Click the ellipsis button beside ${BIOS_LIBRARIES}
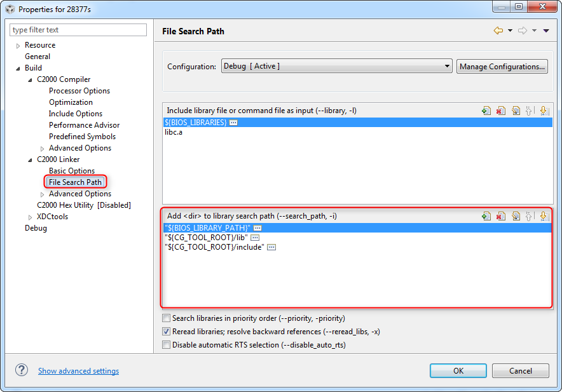The image size is (562, 392). coord(233,123)
